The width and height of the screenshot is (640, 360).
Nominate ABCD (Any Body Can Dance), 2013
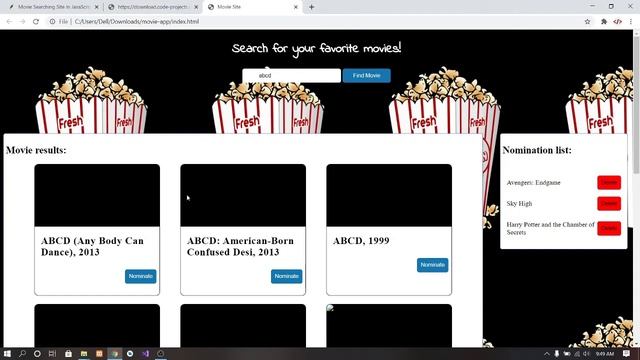click(x=140, y=276)
